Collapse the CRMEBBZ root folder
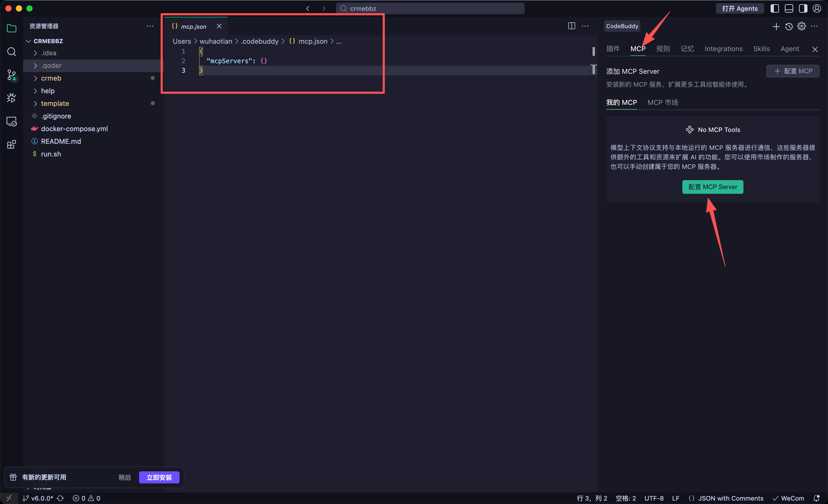This screenshot has width=828, height=504. point(48,41)
